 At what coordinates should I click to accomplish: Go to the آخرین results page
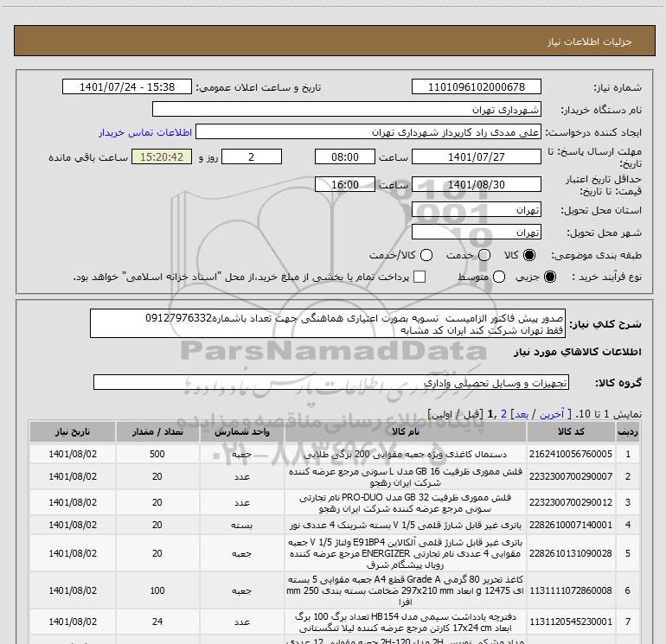point(552,414)
